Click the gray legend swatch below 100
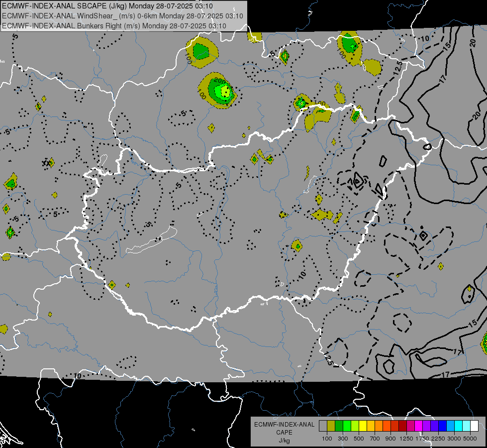Image resolution: width=487 pixels, height=448 pixels. tap(323, 426)
